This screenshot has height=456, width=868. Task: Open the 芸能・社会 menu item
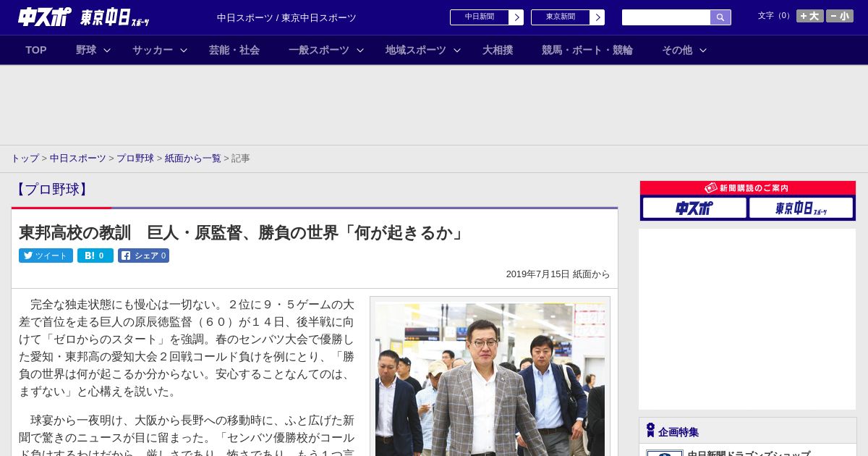tap(234, 50)
